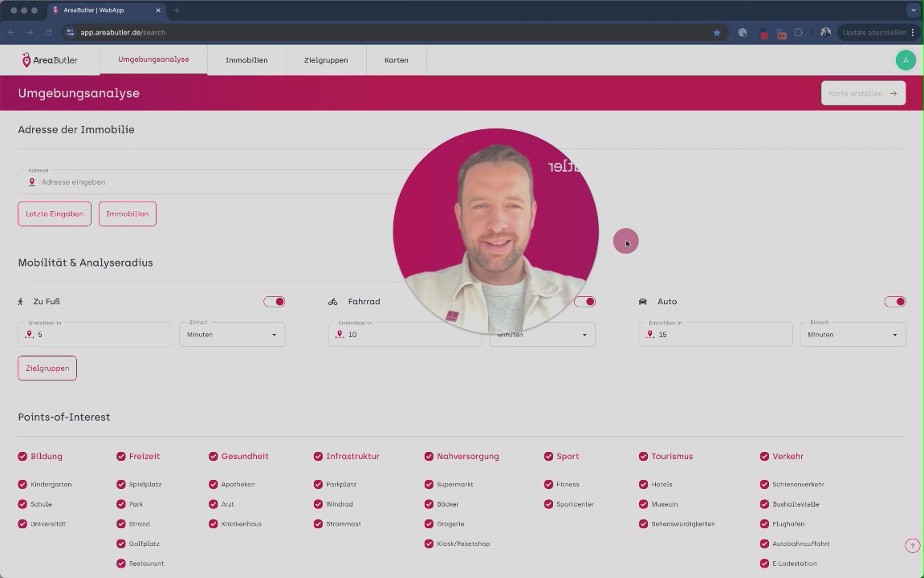Screen dimensions: 924x578
Task: Reload the page
Action: pos(48,32)
